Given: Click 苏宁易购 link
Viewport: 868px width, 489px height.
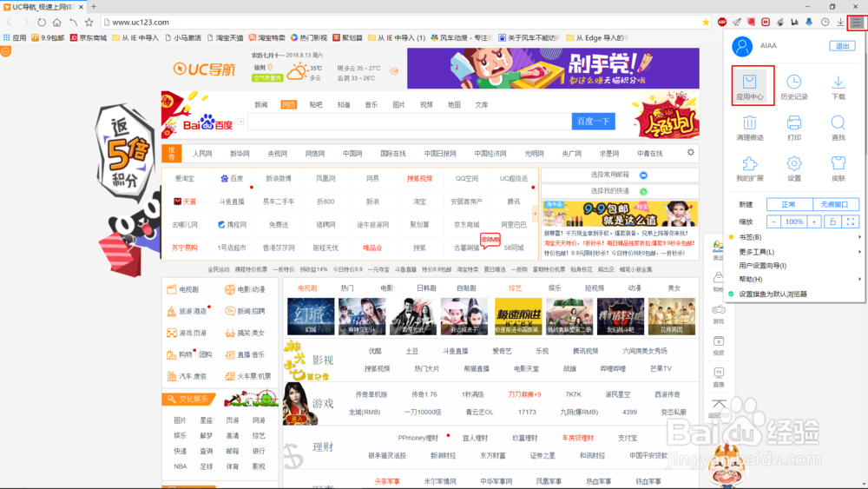Looking at the screenshot, I should coord(185,248).
